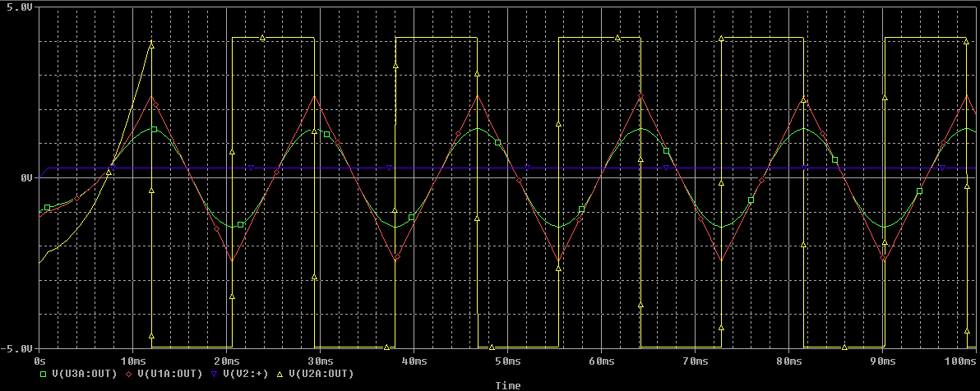Click the Time axis title
This screenshot has width=980, height=391.
[507, 386]
